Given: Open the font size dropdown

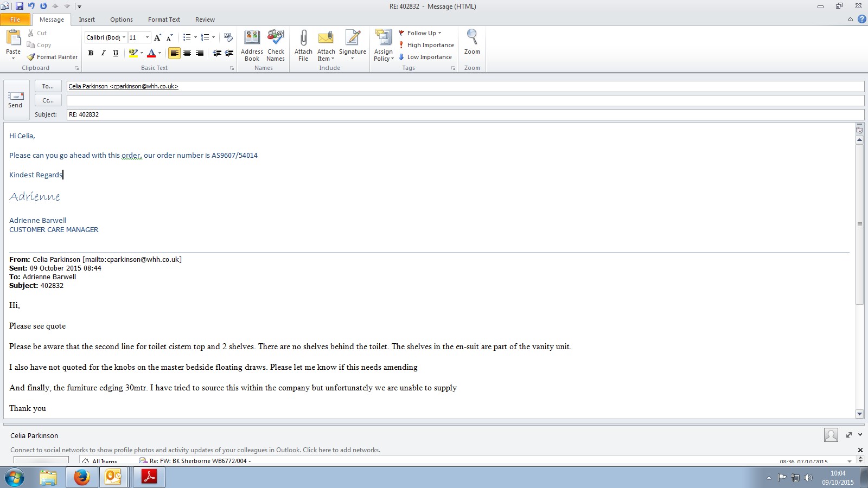Looking at the screenshot, I should click(x=147, y=37).
